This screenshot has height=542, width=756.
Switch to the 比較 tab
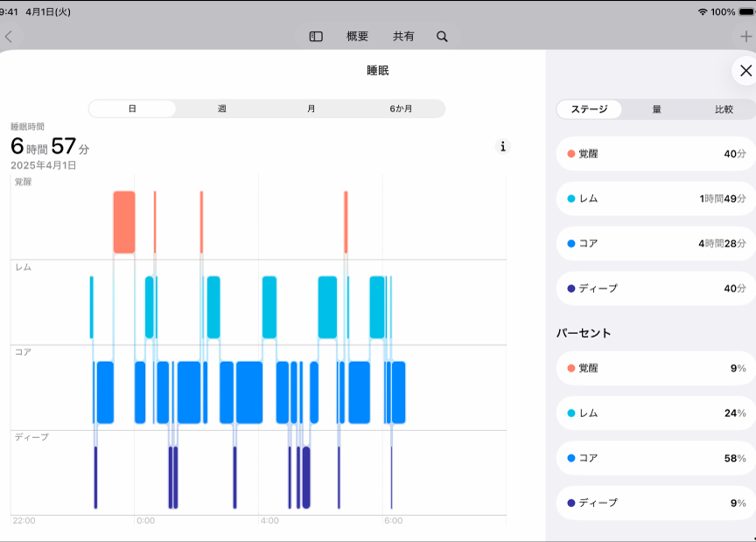coord(724,109)
